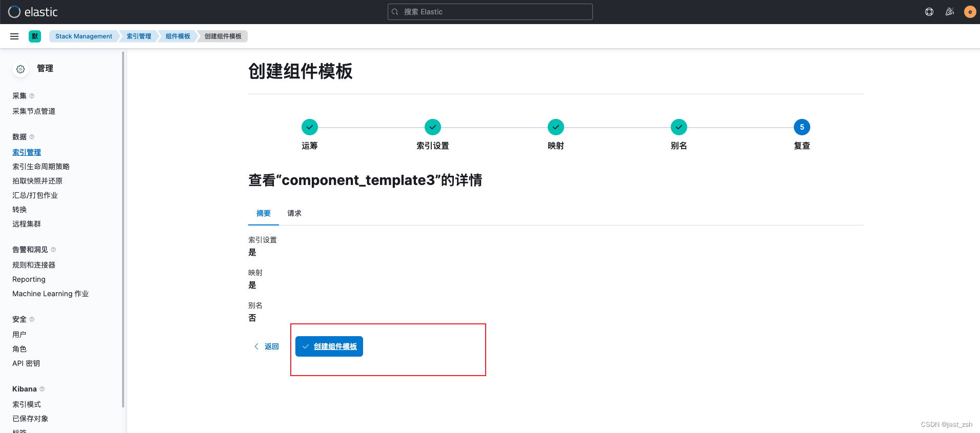
Task: Open 远程集群 in sidebar
Action: [27, 224]
